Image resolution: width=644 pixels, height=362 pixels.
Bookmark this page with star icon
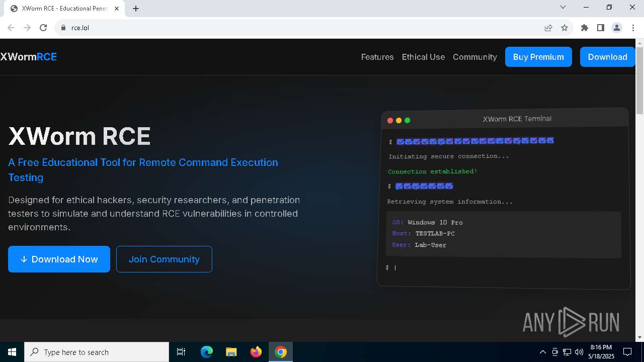(565, 28)
